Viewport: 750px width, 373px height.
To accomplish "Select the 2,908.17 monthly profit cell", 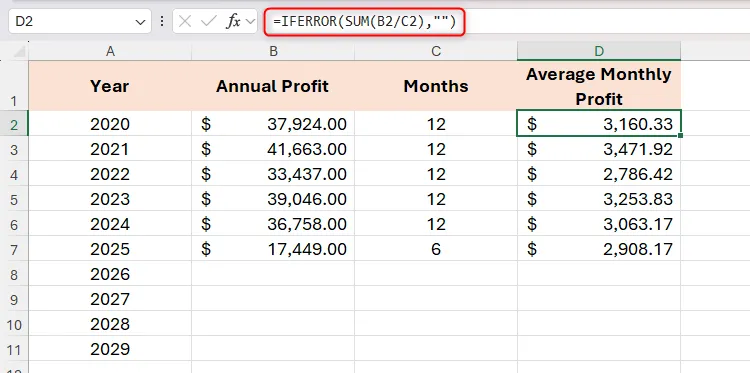I will pyautogui.click(x=599, y=248).
